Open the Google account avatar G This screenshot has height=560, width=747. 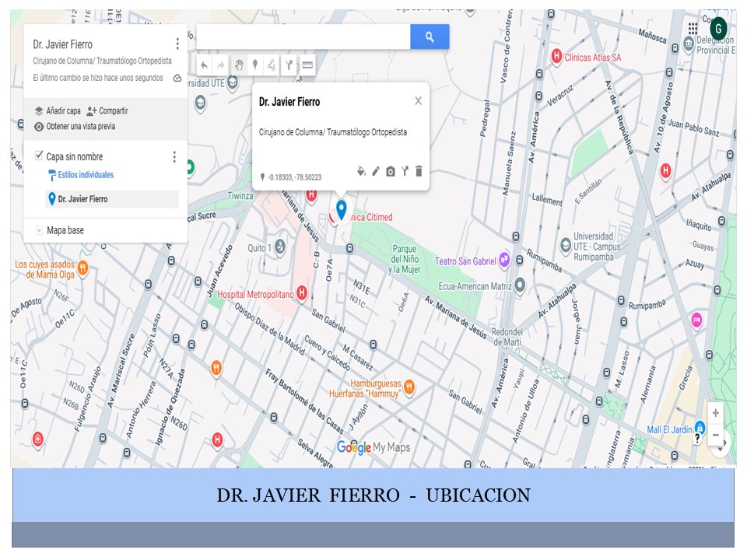(718, 28)
